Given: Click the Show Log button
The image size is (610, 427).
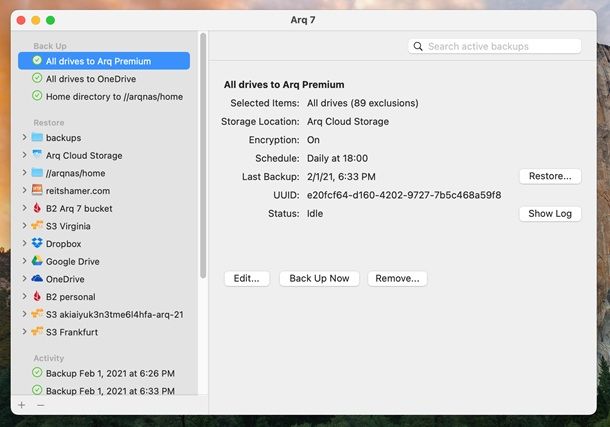Looking at the screenshot, I should click(550, 214).
